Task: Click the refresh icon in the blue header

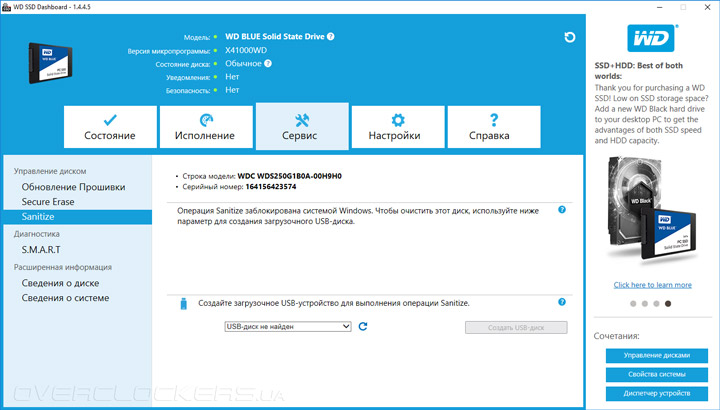Action: (x=569, y=37)
